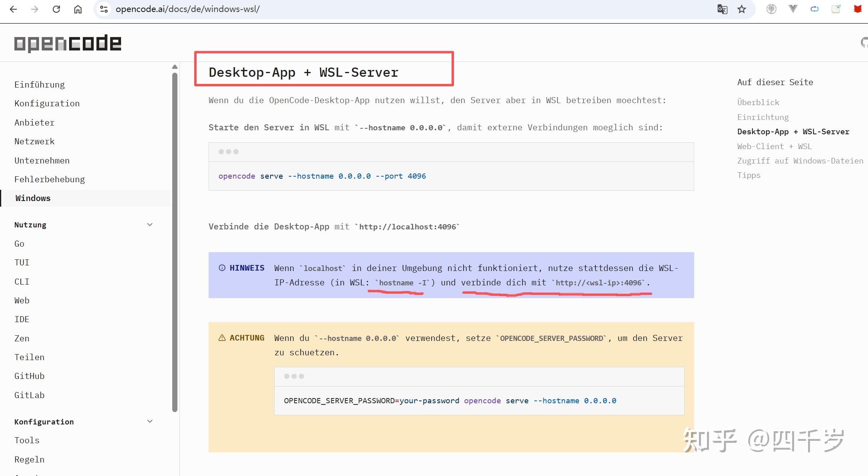Click the browser forward arrow
This screenshot has width=868, height=476.
click(x=35, y=9)
